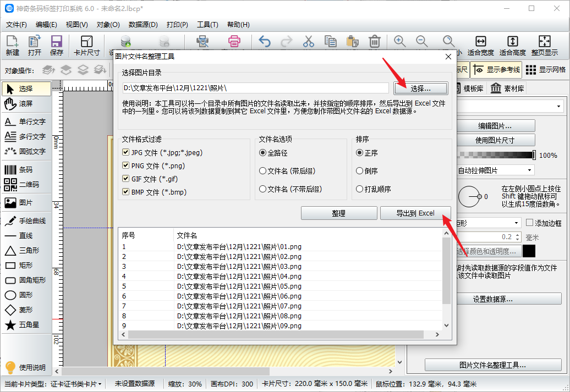Click the 图片文件名整理工具... button
The image size is (570, 392).
coord(493,365)
